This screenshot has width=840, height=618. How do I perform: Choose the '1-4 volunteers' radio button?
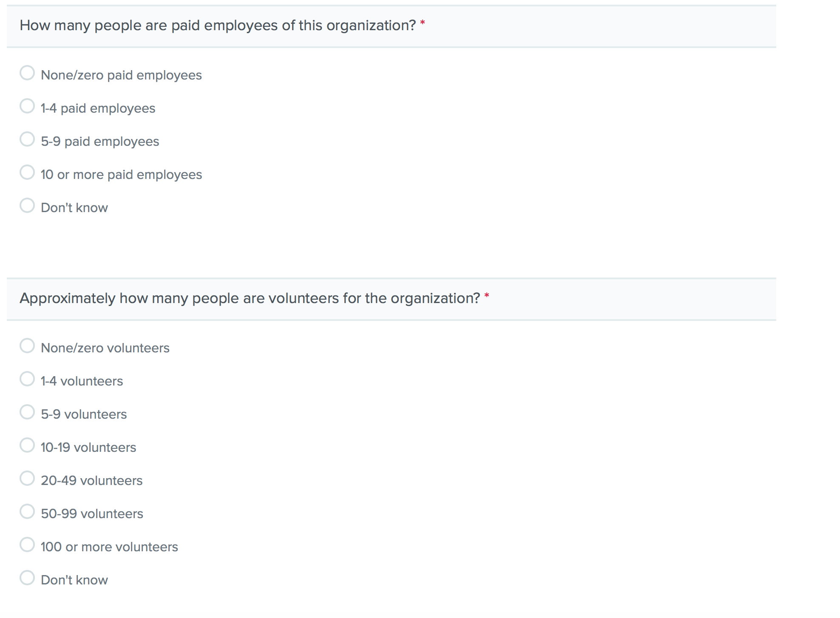pyautogui.click(x=27, y=379)
